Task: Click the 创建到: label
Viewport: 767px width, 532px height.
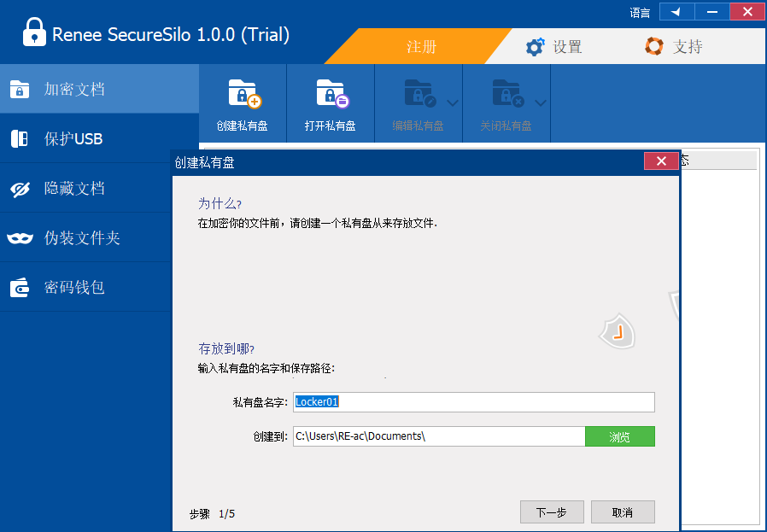Action: (x=271, y=436)
